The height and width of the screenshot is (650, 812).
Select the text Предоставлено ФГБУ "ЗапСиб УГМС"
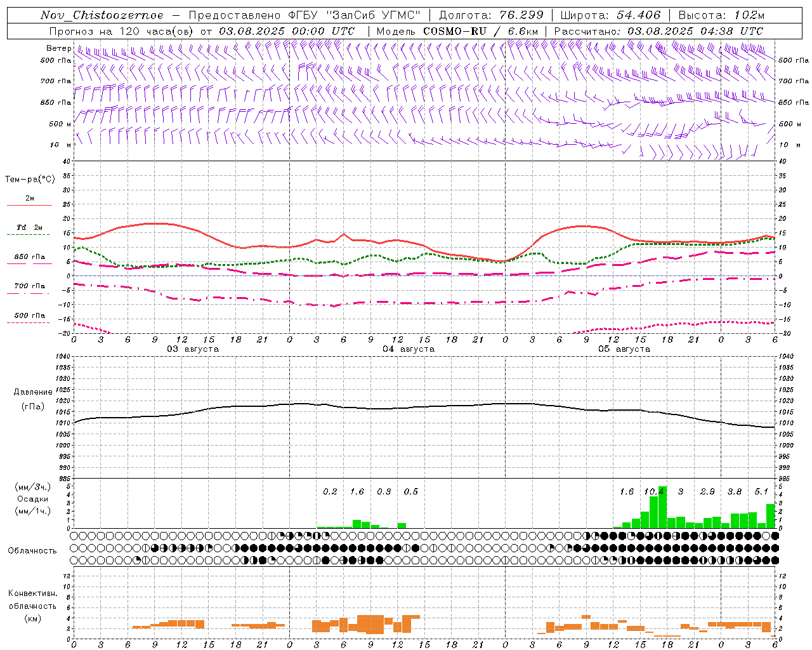[x=304, y=15]
